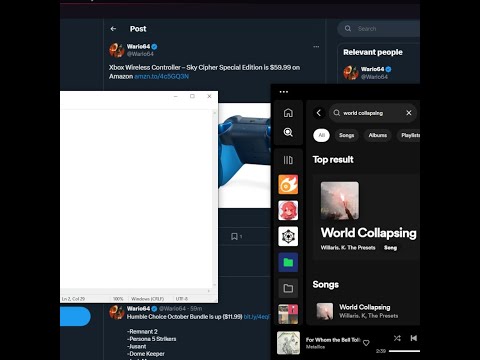Click the bookmark icon under the post
The height and width of the screenshot is (360, 480).
(x=234, y=236)
